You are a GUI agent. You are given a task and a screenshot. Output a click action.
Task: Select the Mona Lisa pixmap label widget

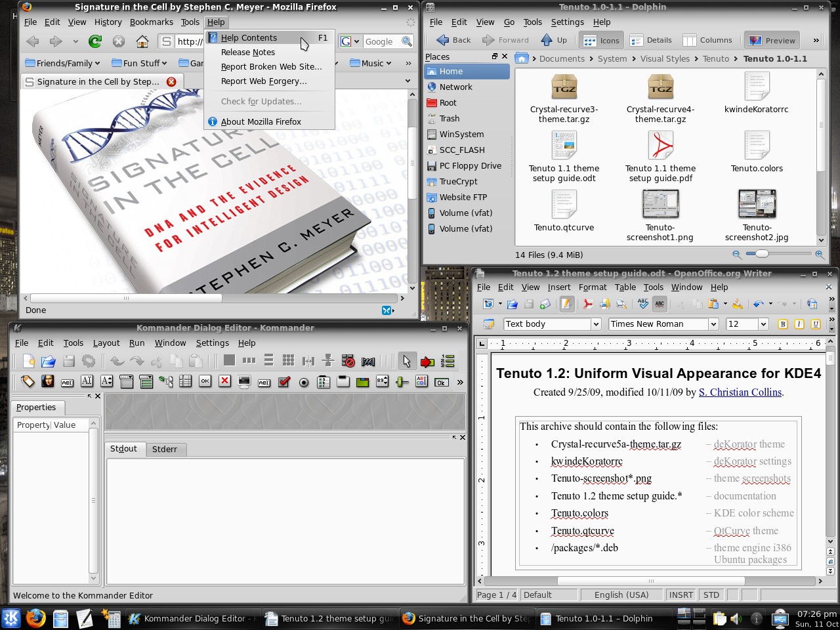pos(47,381)
